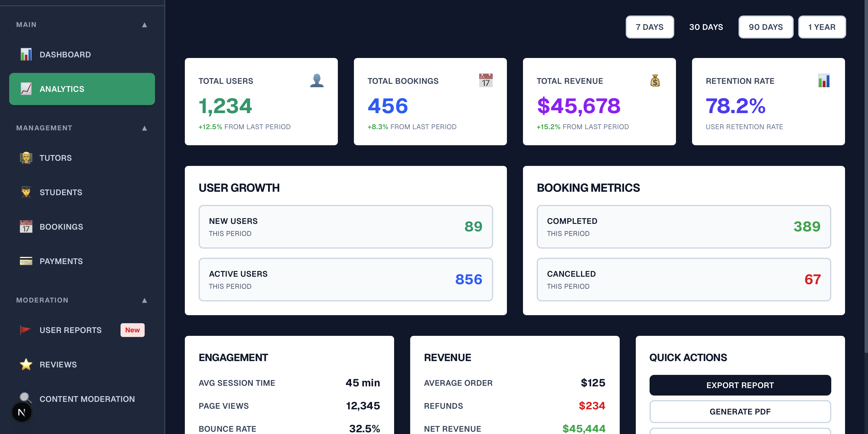This screenshot has width=868, height=434.
Task: Click the User Reports red flag icon
Action: coord(25,330)
